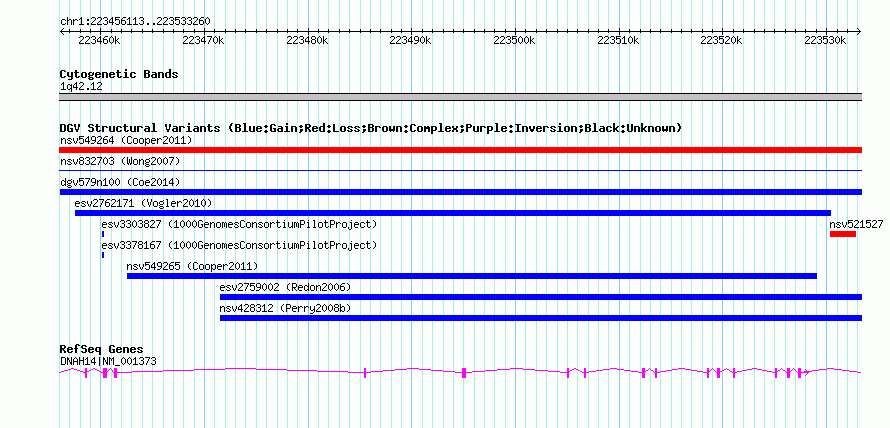Click the red nsv549264 loss variant bar

460,150
